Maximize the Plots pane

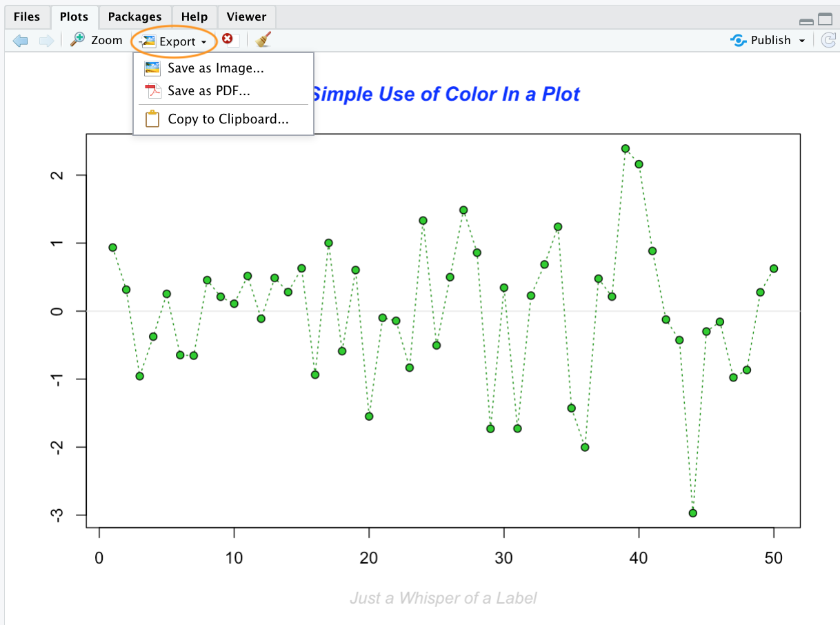coord(825,20)
